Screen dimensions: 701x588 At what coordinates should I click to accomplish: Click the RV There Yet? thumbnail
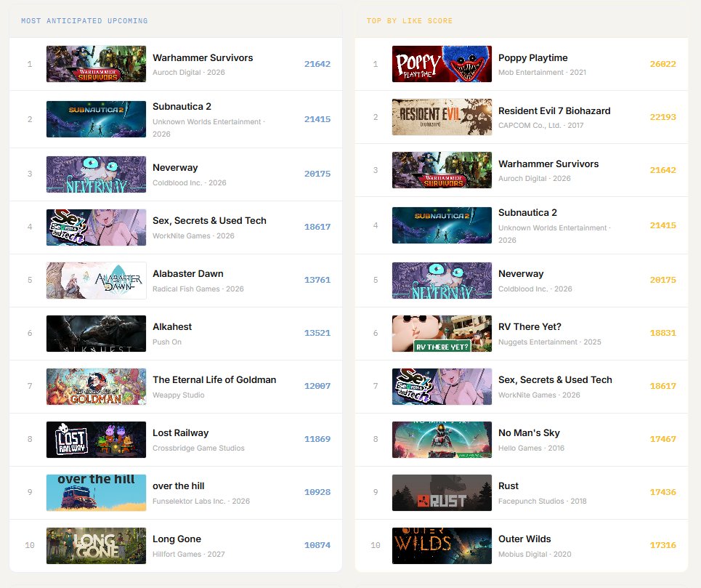442,334
